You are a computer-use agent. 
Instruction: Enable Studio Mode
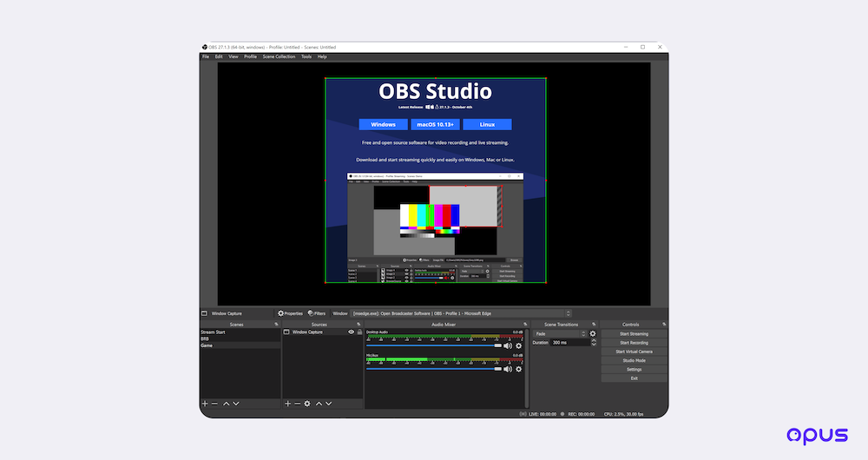(634, 360)
